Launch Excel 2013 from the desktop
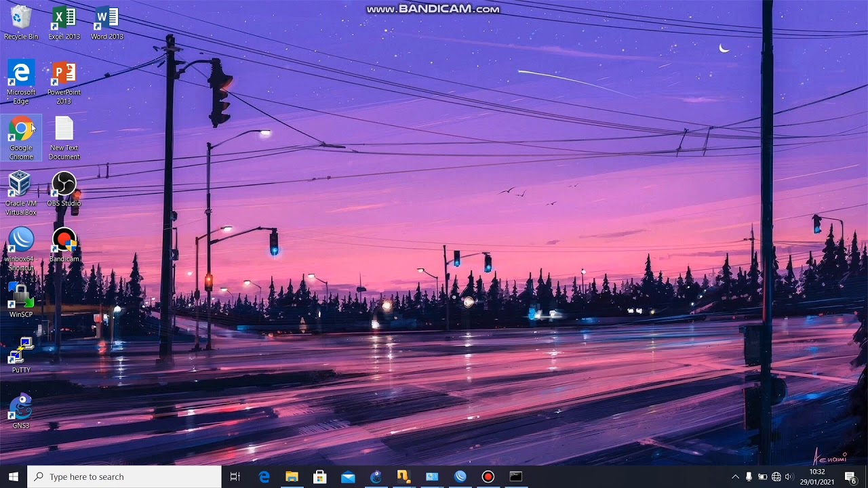The height and width of the screenshot is (488, 868). point(64,23)
